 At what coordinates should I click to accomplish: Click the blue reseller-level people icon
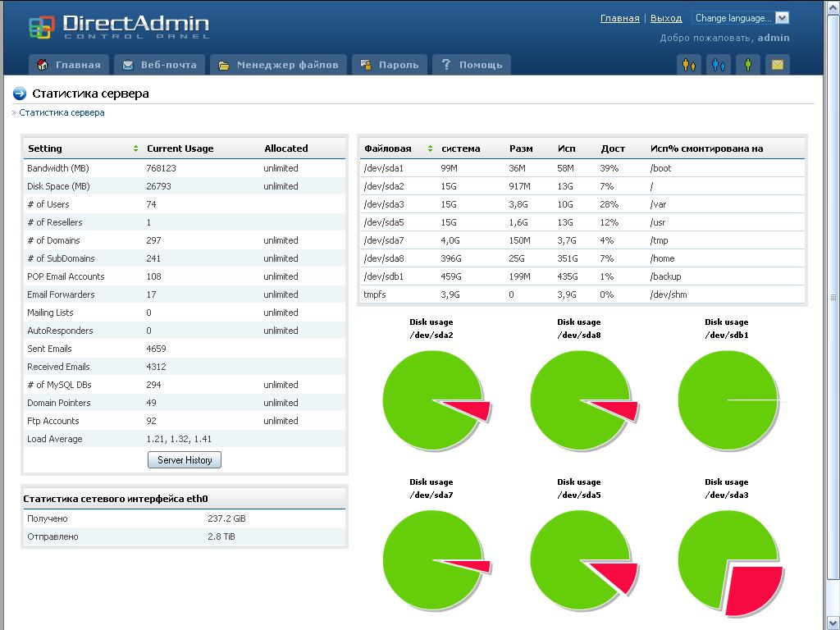(719, 65)
